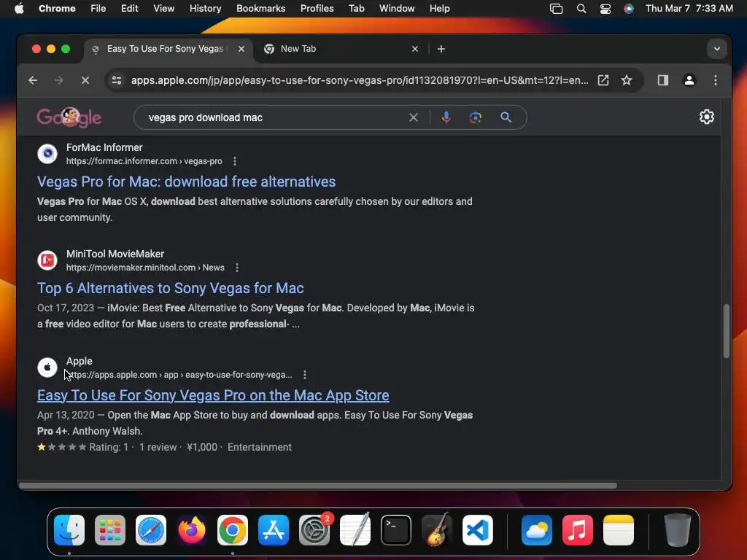The height and width of the screenshot is (560, 747).
Task: Launch Safari from the Dock
Action: point(151,530)
